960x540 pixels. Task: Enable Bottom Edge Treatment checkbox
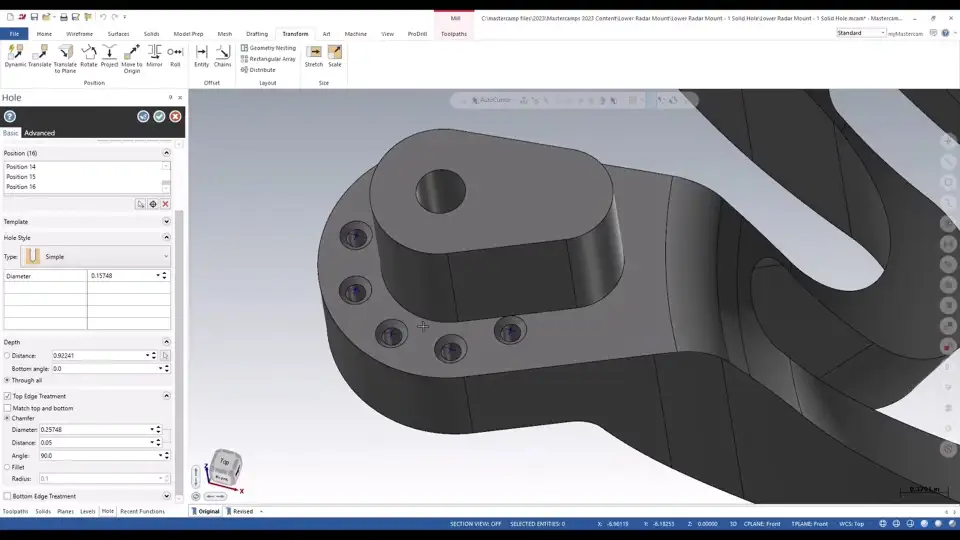point(7,496)
